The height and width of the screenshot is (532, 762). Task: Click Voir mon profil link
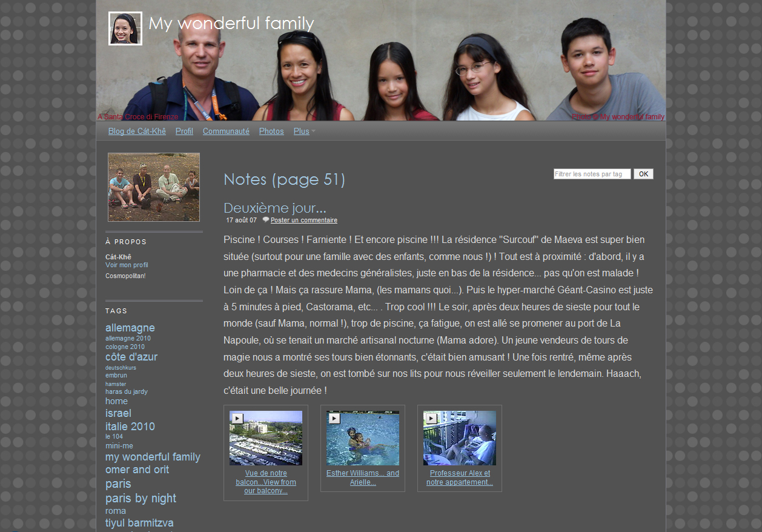(x=127, y=265)
